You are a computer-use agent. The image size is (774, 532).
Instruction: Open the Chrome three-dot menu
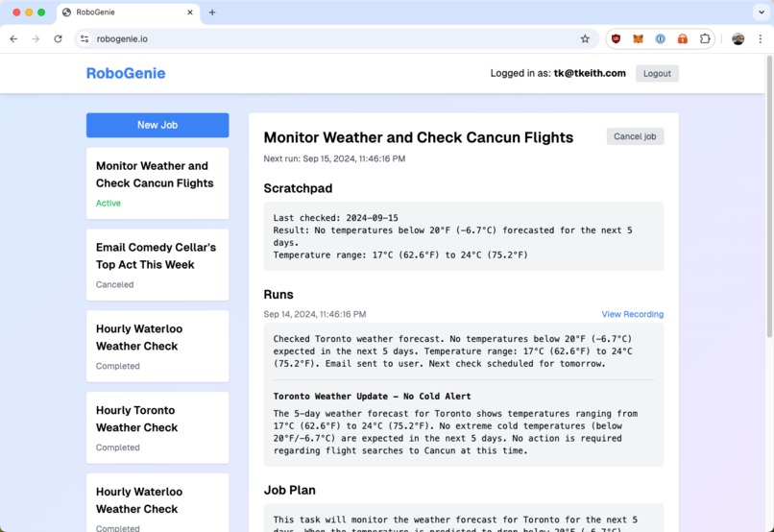tap(761, 39)
